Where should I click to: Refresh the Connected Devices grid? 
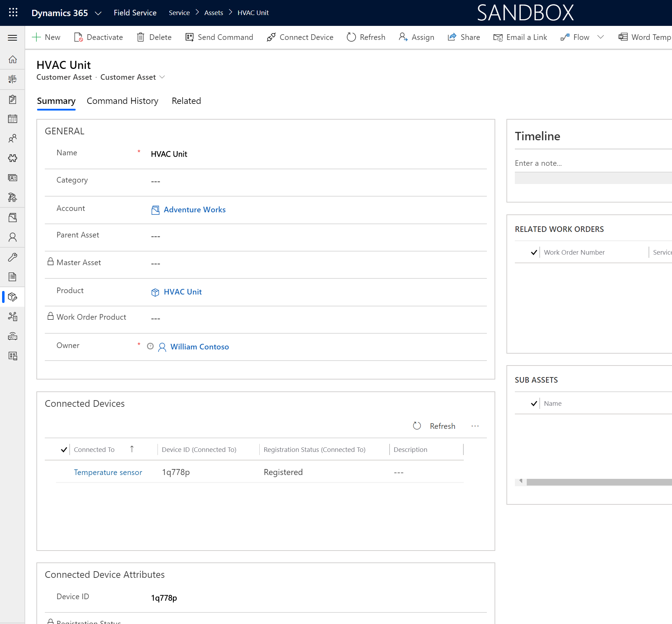434,426
